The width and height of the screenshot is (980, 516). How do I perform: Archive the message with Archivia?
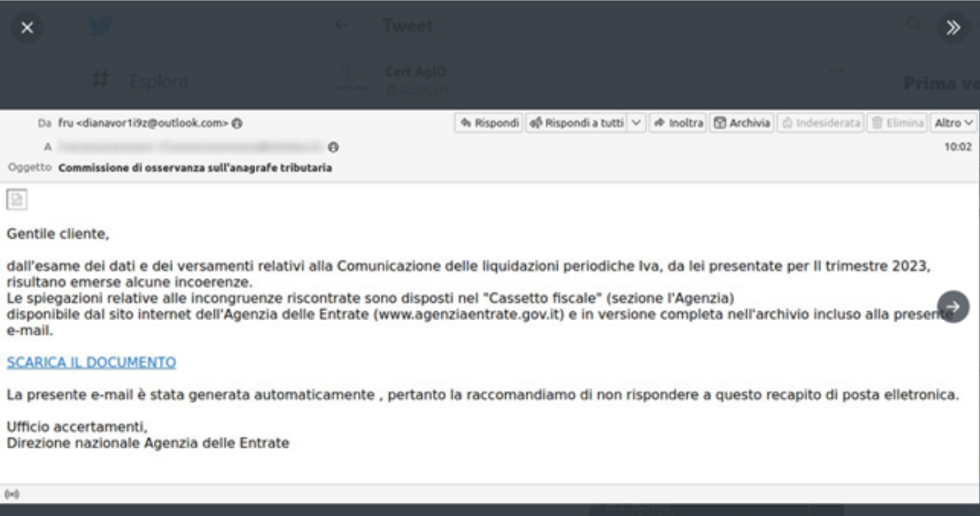(x=742, y=123)
